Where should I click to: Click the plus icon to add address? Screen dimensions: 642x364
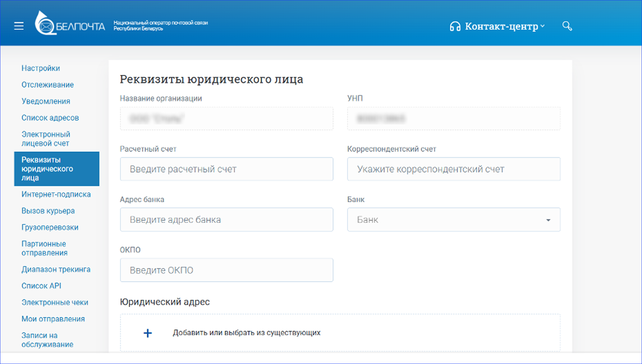point(147,333)
